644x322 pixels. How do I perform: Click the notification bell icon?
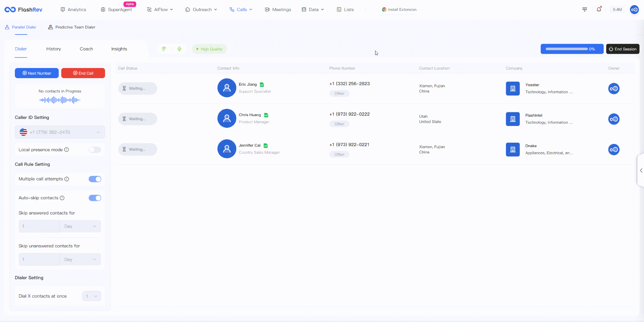[x=598, y=9]
